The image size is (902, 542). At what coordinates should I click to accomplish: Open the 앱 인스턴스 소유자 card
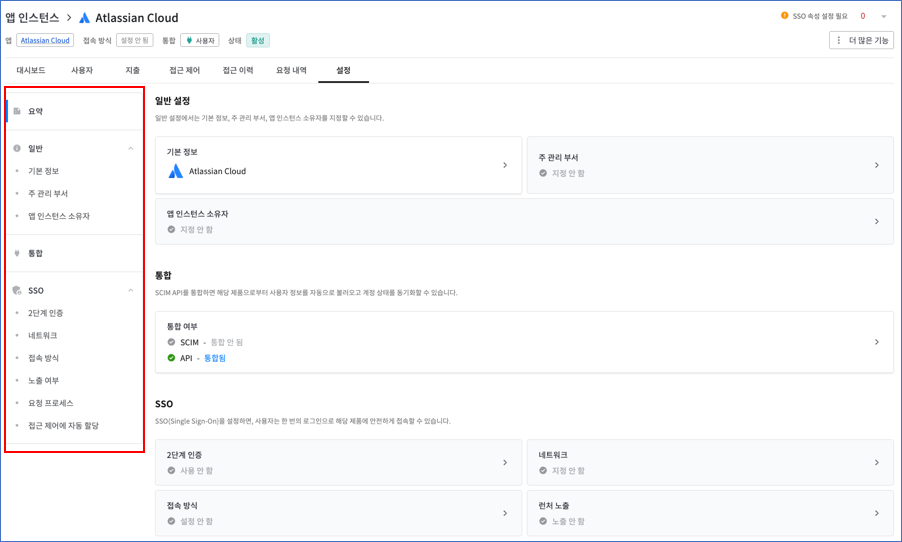(x=524, y=221)
